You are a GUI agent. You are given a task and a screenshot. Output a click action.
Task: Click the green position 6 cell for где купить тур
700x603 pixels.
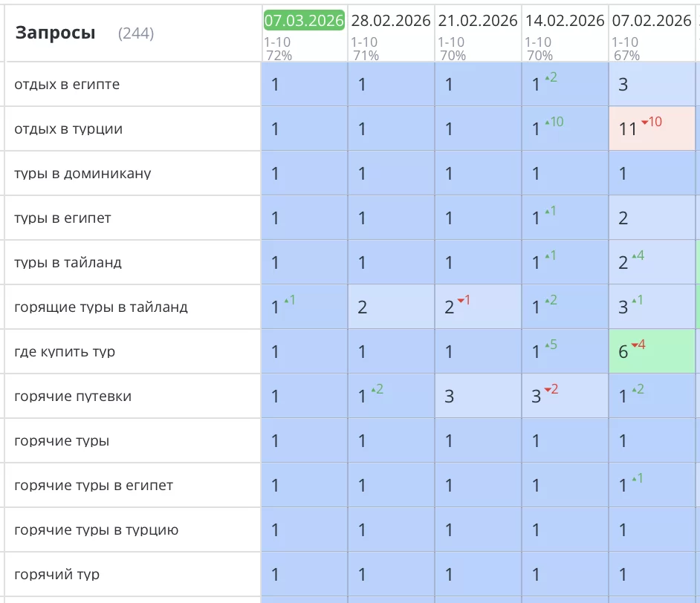point(623,352)
